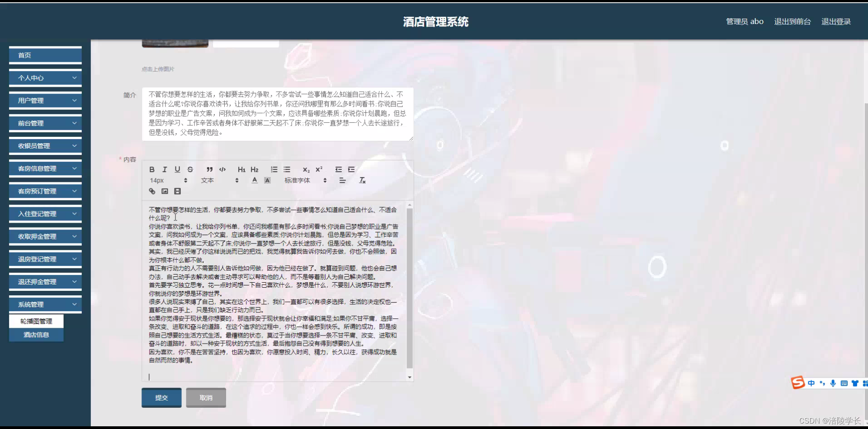
Task: Expand the 用户管理 sidebar menu
Action: pos(45,100)
